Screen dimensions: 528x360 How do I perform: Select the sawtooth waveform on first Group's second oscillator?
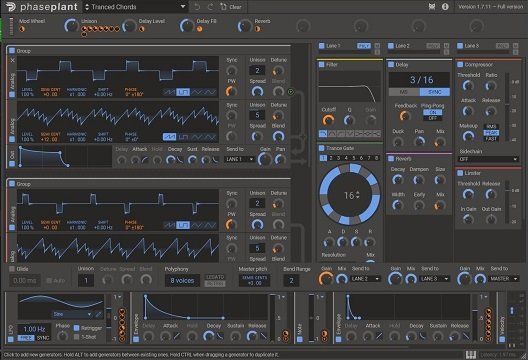click(169, 137)
